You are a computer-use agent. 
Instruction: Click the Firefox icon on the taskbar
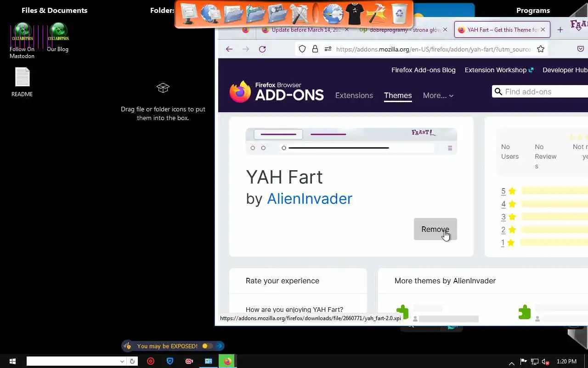tap(227, 361)
